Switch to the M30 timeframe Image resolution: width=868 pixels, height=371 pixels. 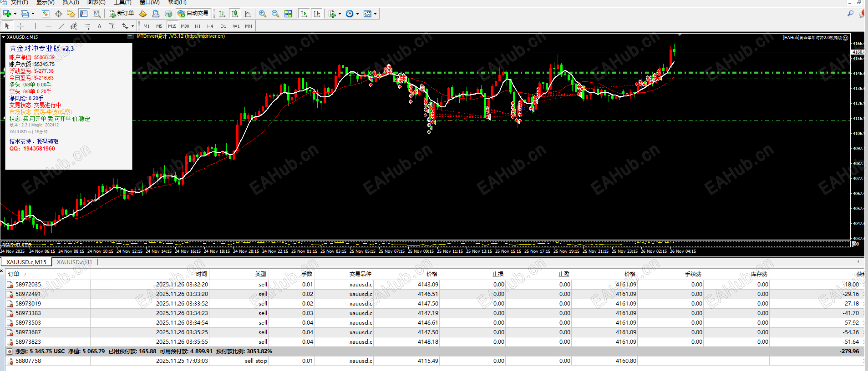click(x=185, y=26)
